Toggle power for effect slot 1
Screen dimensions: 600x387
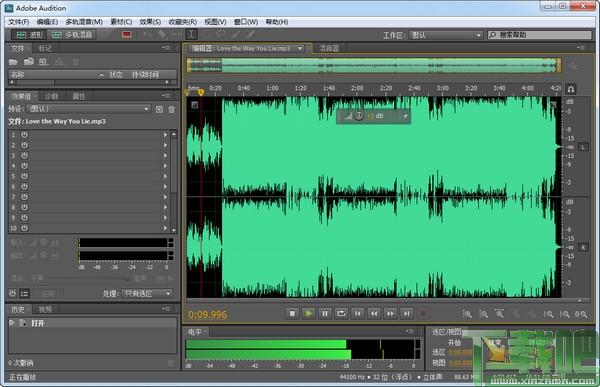[24, 135]
